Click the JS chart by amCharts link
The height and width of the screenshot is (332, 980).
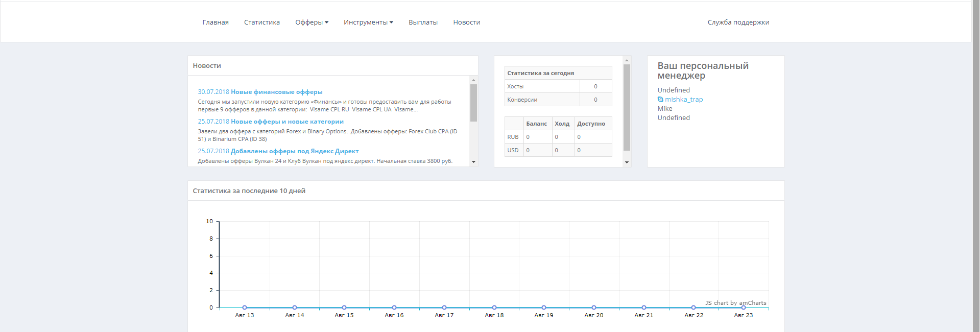tap(735, 303)
